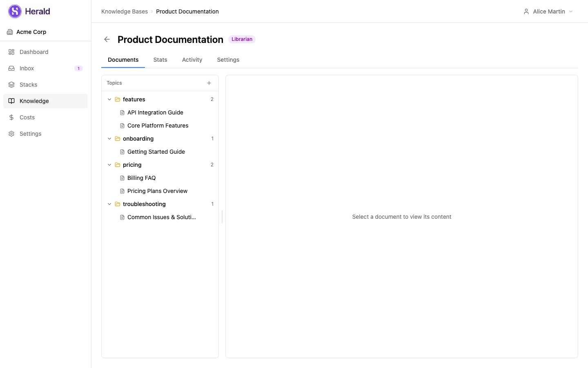Open the Inbox icon

click(x=11, y=68)
